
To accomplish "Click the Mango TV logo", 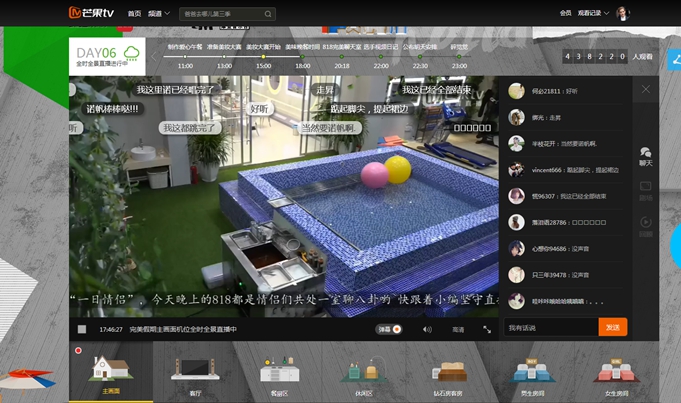I will tap(92, 13).
